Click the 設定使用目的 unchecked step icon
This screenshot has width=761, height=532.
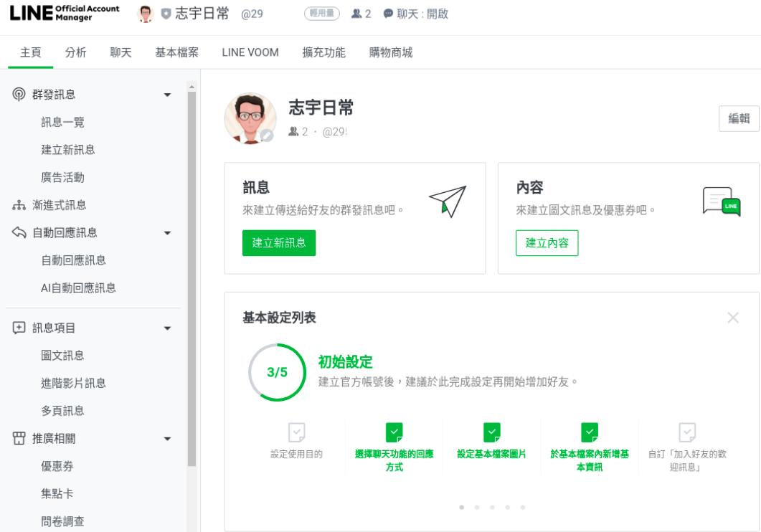[x=296, y=432]
